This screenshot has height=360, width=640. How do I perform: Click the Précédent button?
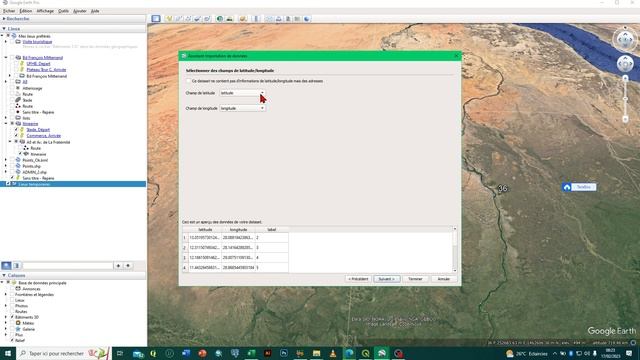coord(358,279)
